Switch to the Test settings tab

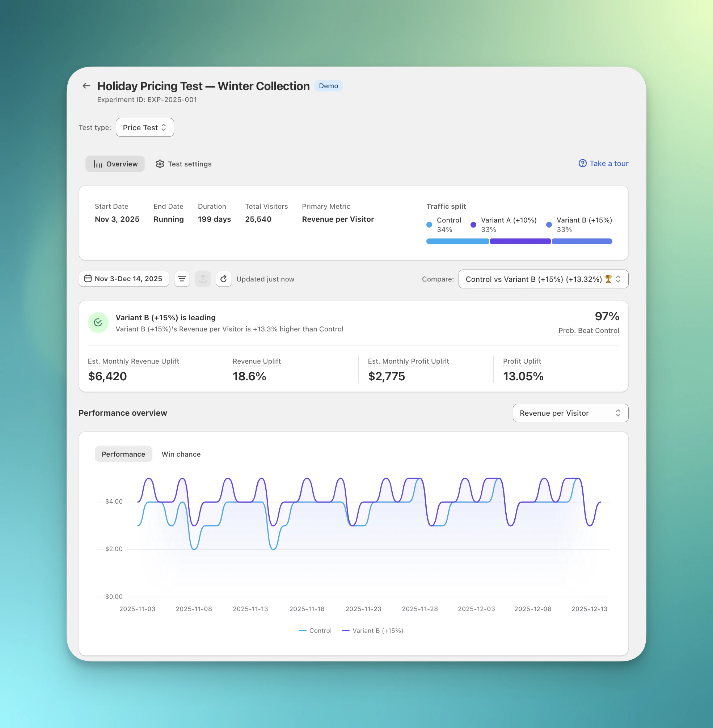click(183, 164)
